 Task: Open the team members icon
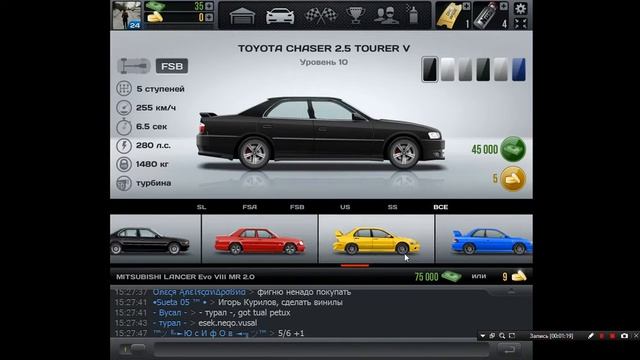pos(386,16)
